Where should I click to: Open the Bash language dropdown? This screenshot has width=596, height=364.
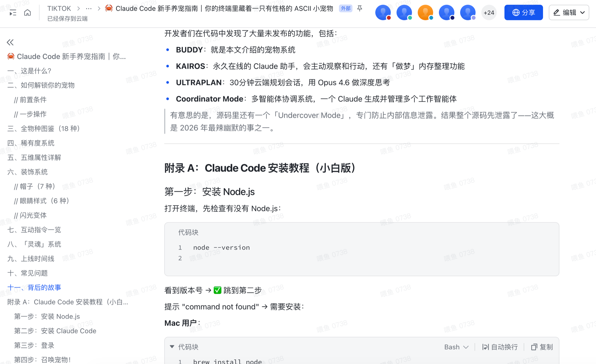456,347
